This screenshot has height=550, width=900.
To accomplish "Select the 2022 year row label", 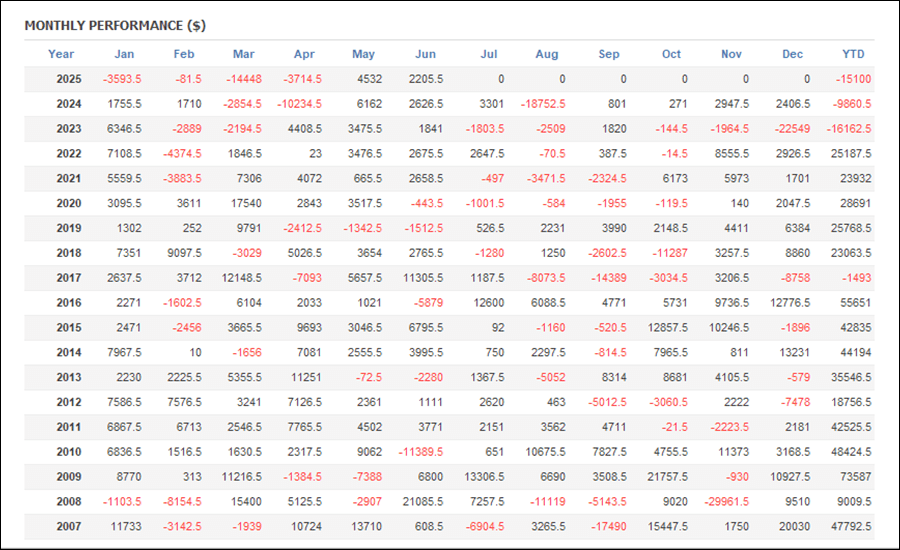I will click(x=69, y=154).
